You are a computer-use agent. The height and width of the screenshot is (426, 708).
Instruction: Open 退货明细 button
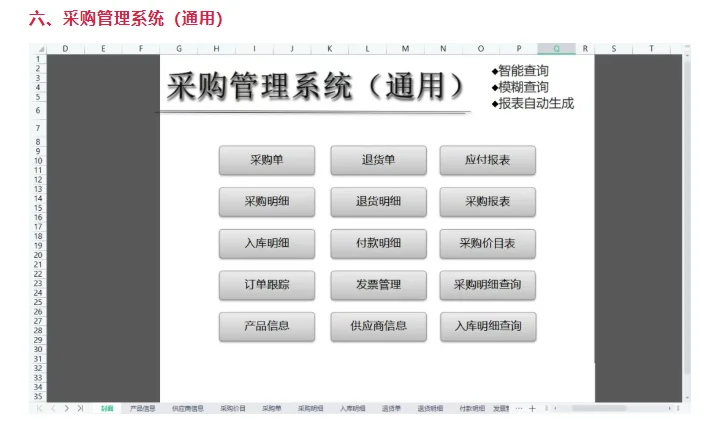378,202
